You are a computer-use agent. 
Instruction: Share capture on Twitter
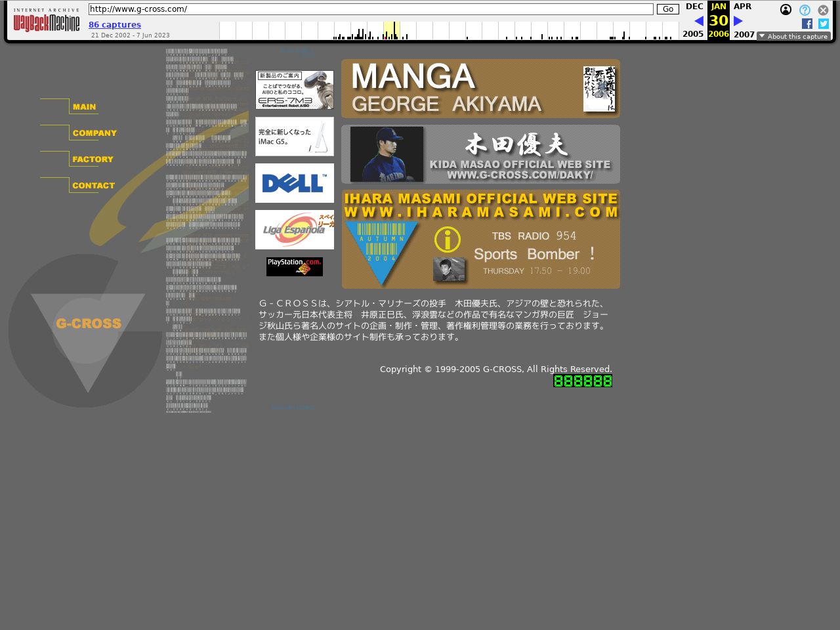tap(824, 24)
